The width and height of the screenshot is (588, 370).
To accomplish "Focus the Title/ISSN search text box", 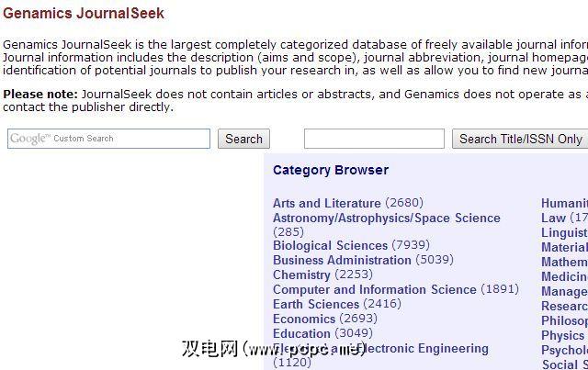I will (x=373, y=139).
